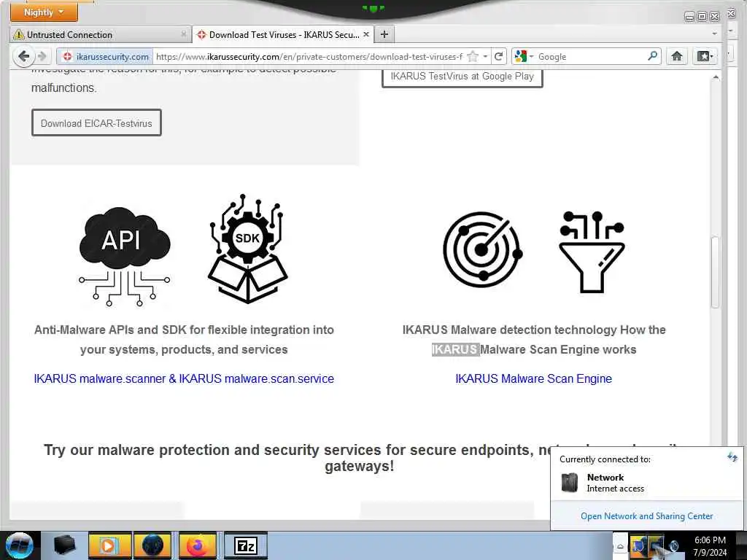This screenshot has height=560, width=747.
Task: Click the 'Try our malware protection' heading
Action: pyautogui.click(x=360, y=458)
